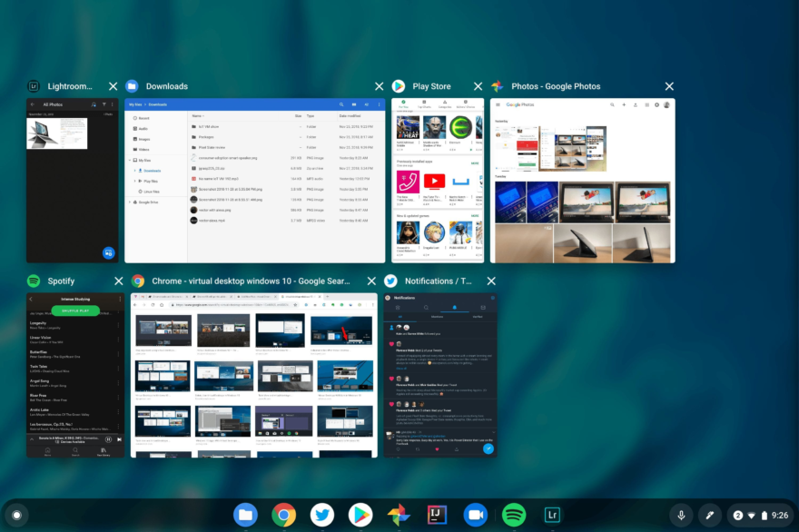Open the Zoom camera shelf icon

pos(476,515)
